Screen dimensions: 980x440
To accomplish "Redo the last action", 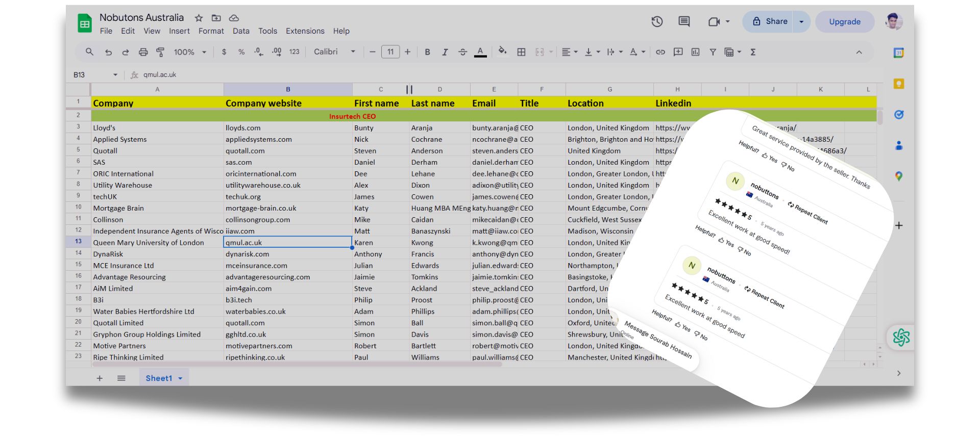I will pos(126,52).
